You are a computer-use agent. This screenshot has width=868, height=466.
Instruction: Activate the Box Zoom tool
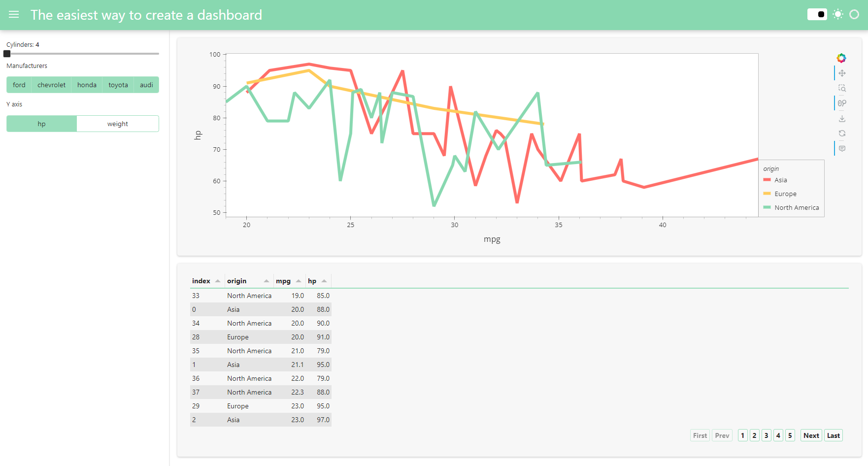tap(842, 88)
